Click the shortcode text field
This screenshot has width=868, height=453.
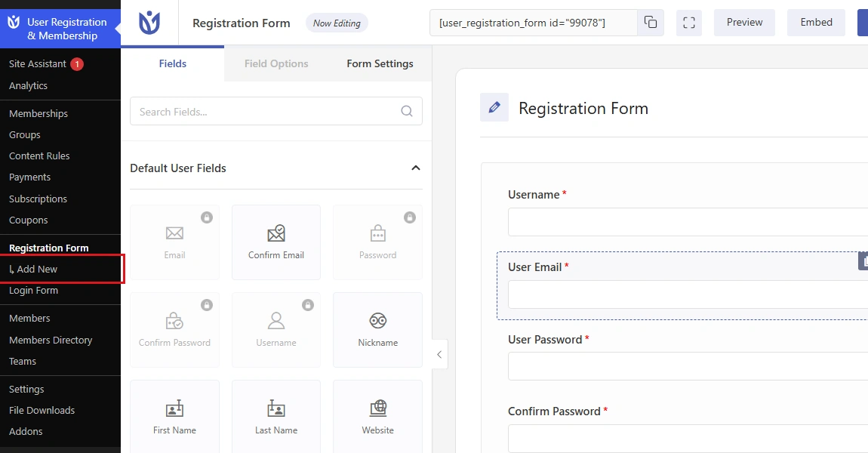coord(533,23)
